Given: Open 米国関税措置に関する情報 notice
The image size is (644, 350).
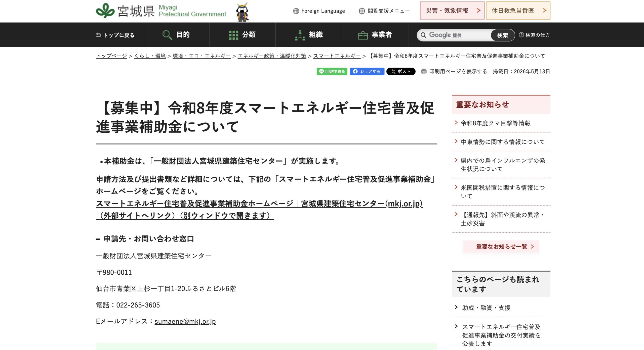Looking at the screenshot, I should pyautogui.click(x=503, y=192).
